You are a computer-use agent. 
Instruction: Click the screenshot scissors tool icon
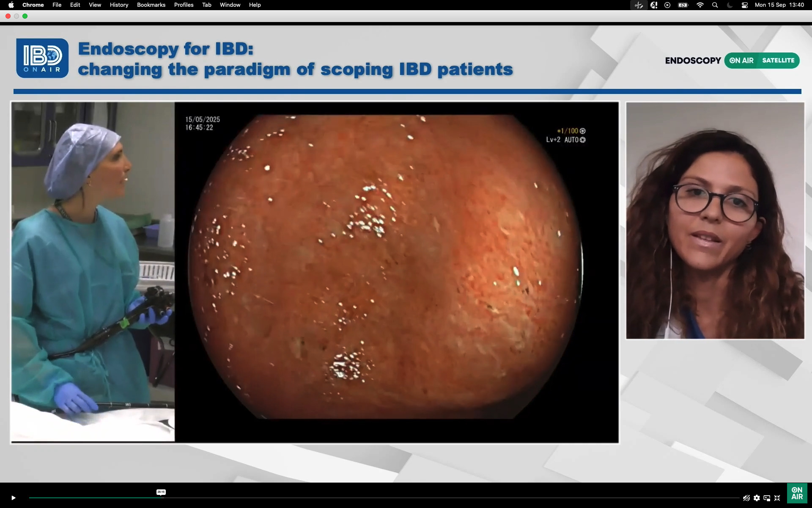coord(639,5)
